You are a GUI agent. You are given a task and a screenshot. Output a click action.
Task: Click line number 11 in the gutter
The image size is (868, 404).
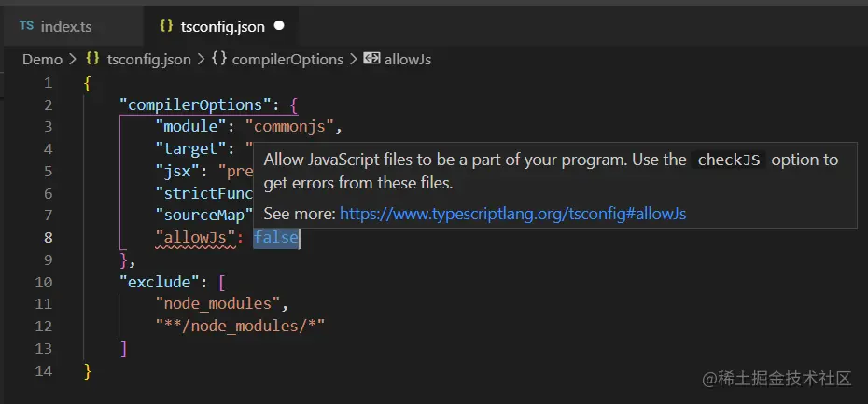click(x=45, y=304)
